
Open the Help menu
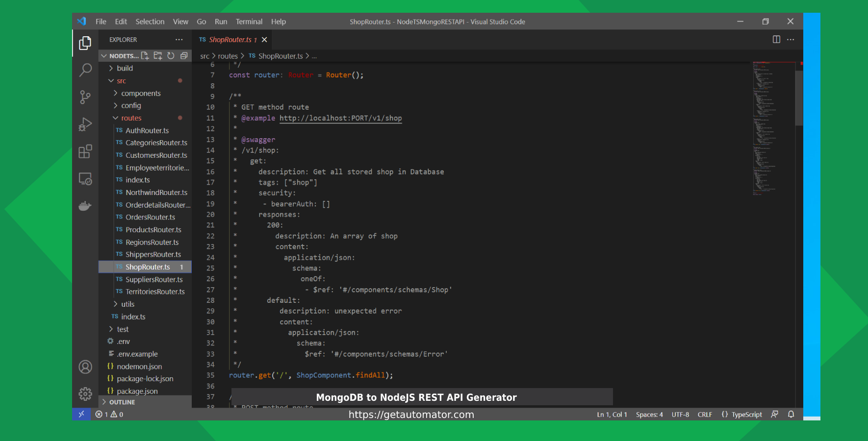click(x=279, y=22)
